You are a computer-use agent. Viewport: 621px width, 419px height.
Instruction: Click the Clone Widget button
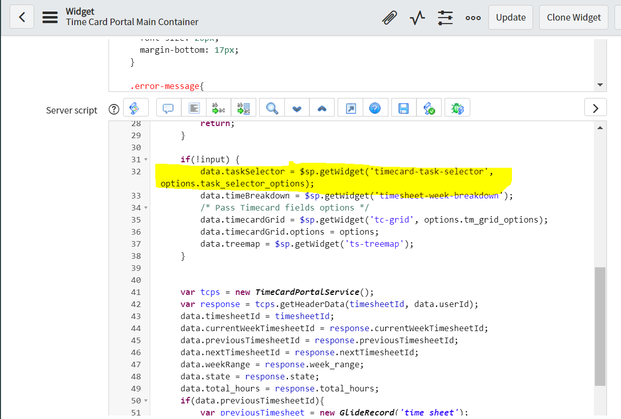tap(573, 17)
